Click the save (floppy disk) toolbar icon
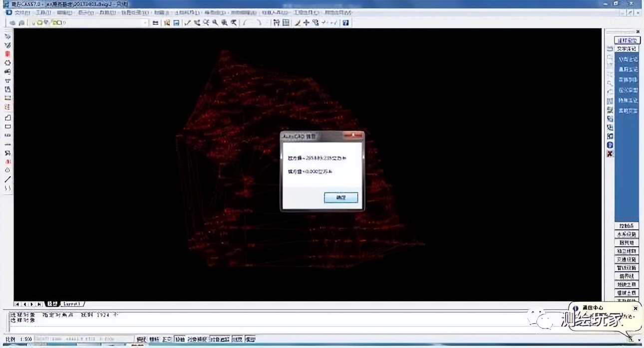 click(x=176, y=23)
